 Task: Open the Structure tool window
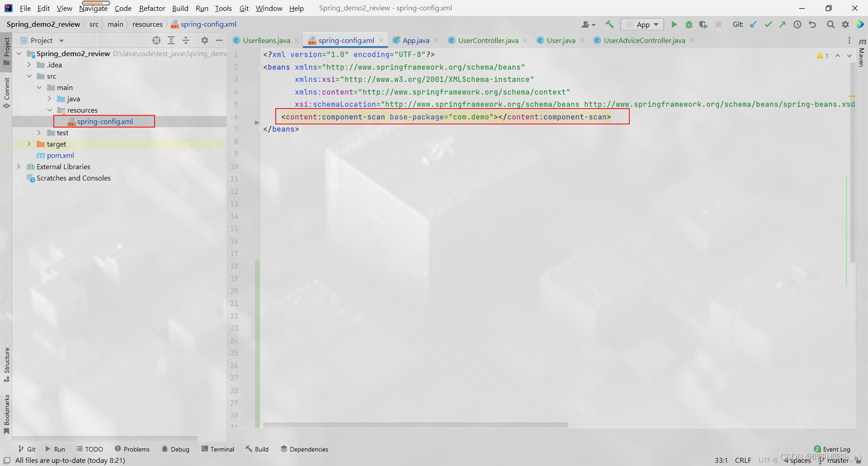tap(6, 365)
